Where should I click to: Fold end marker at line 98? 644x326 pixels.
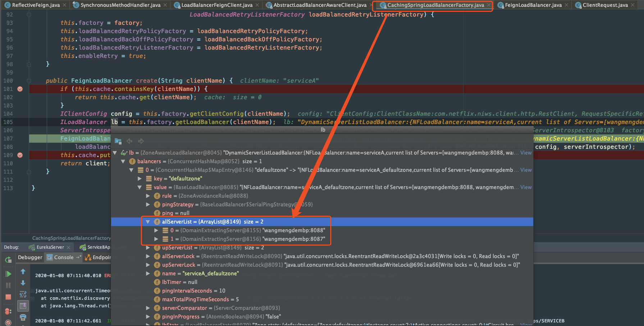pyautogui.click(x=29, y=64)
